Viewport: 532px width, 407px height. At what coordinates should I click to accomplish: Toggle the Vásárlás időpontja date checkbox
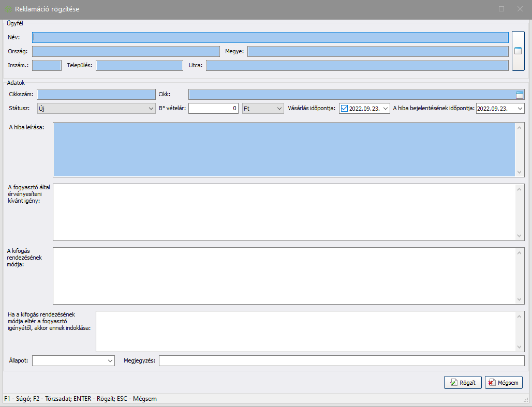[345, 108]
